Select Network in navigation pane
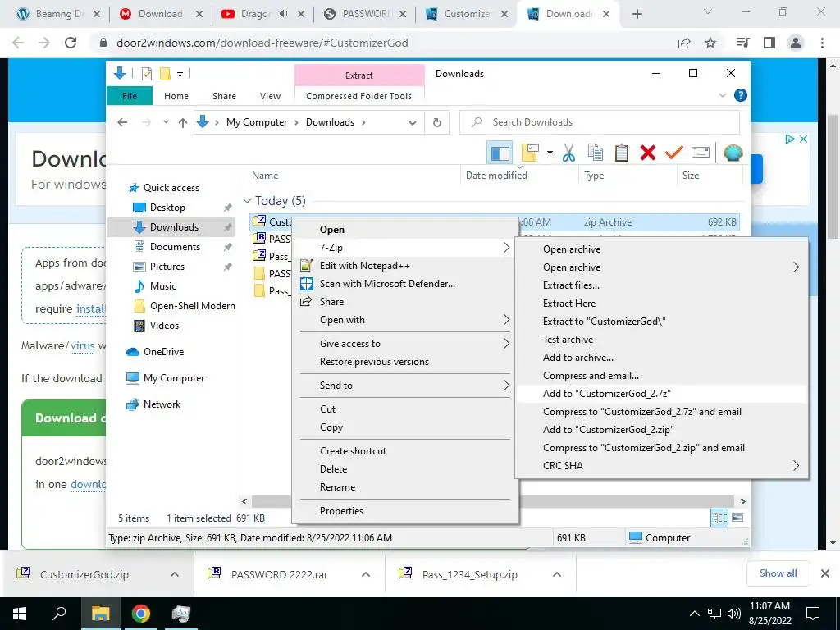This screenshot has height=630, width=840. point(162,404)
